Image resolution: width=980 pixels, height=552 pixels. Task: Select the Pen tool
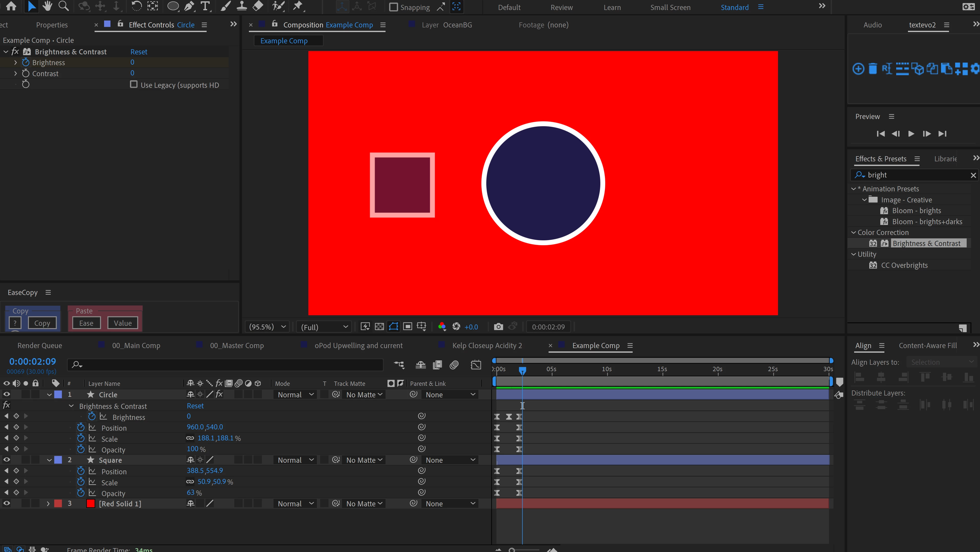189,6
